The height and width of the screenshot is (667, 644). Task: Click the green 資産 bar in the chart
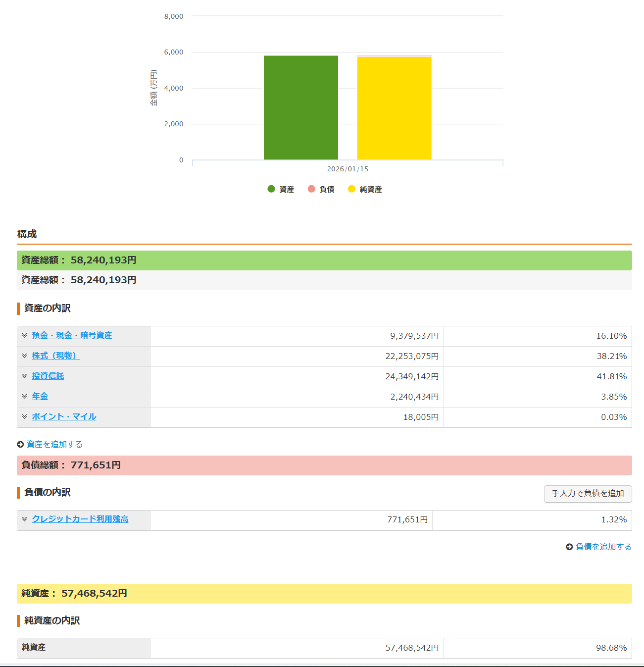click(300, 108)
